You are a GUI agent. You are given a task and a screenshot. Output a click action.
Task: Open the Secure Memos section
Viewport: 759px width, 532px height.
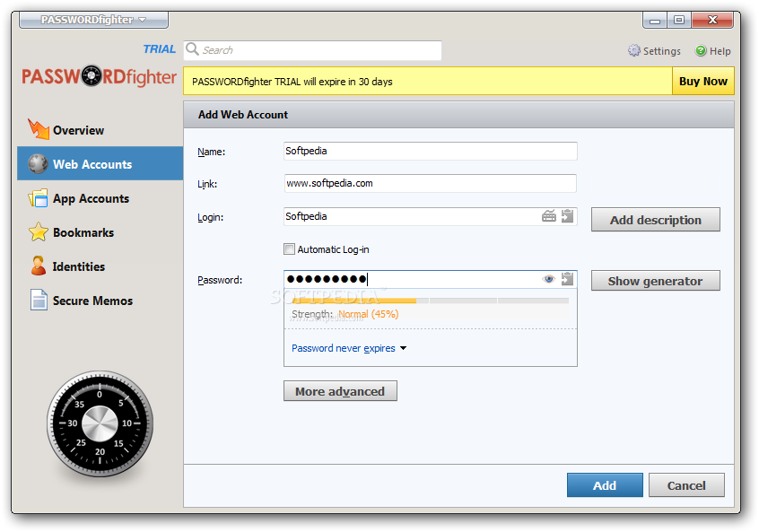[x=100, y=301]
